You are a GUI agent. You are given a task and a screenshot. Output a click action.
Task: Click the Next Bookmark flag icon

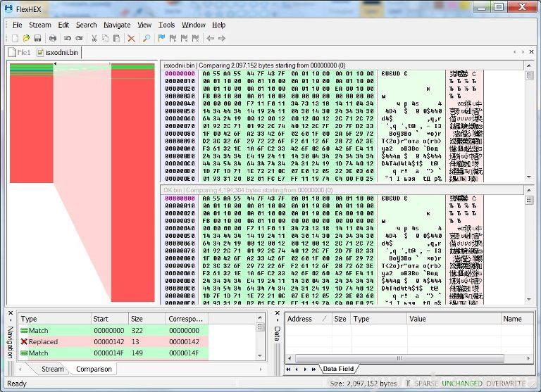point(173,38)
